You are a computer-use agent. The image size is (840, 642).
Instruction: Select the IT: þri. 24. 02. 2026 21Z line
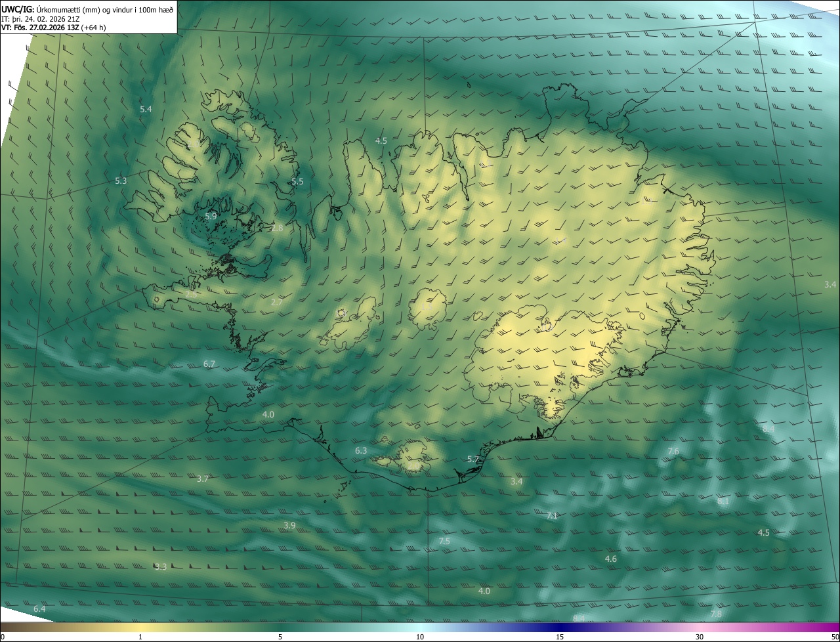click(x=41, y=19)
